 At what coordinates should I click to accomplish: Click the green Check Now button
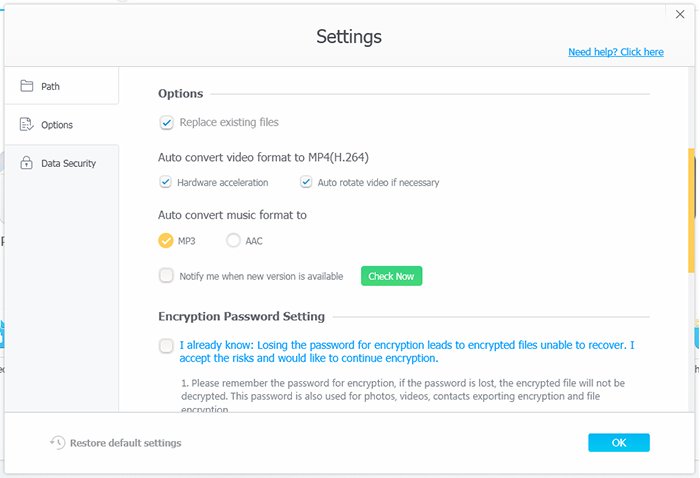coord(391,276)
